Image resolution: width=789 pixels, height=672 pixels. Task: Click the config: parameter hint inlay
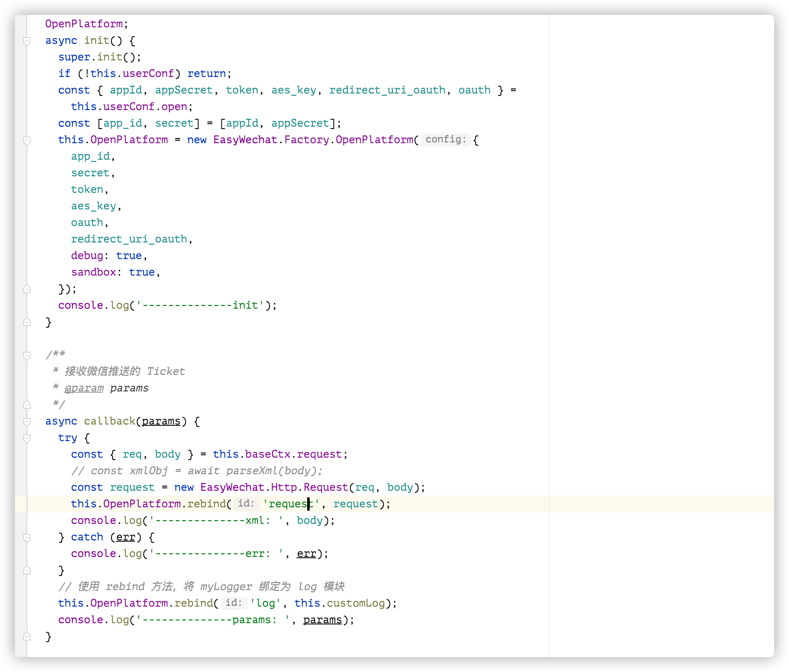click(x=445, y=139)
